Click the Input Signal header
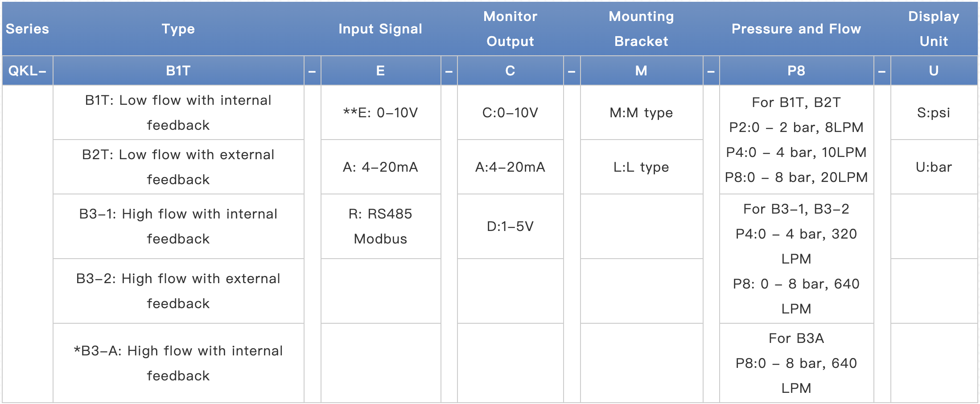Screen dimensions: 980x404 [380, 29]
